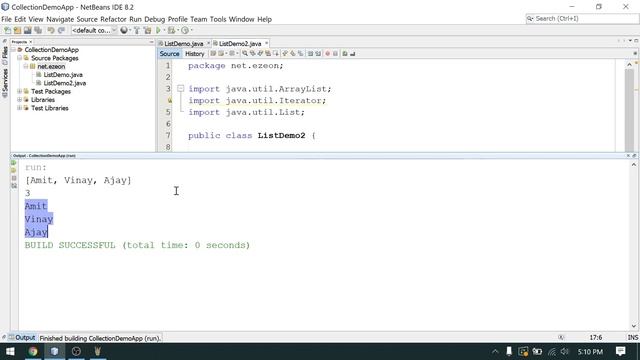Click the yellow Re-run with different parameters icon

coord(13,170)
